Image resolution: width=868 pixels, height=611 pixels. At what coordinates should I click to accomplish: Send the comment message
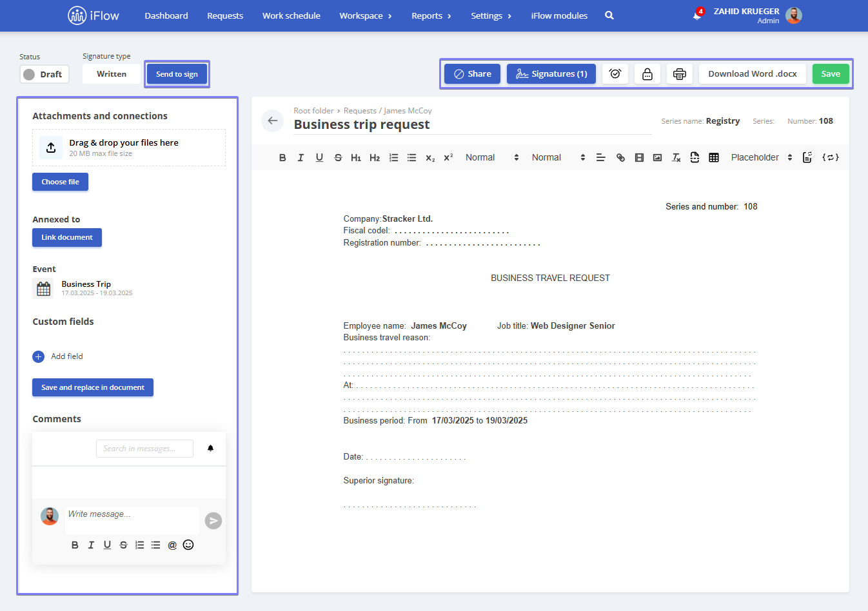[x=213, y=521]
